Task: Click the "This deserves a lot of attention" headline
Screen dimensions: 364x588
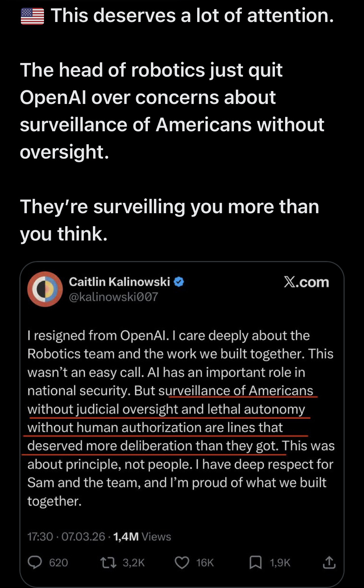Action: pos(192,16)
